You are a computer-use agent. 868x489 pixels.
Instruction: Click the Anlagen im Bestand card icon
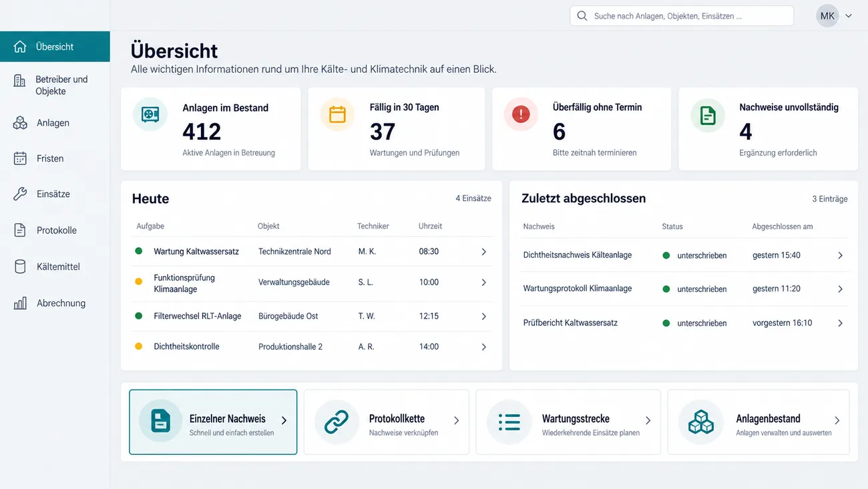click(x=150, y=114)
